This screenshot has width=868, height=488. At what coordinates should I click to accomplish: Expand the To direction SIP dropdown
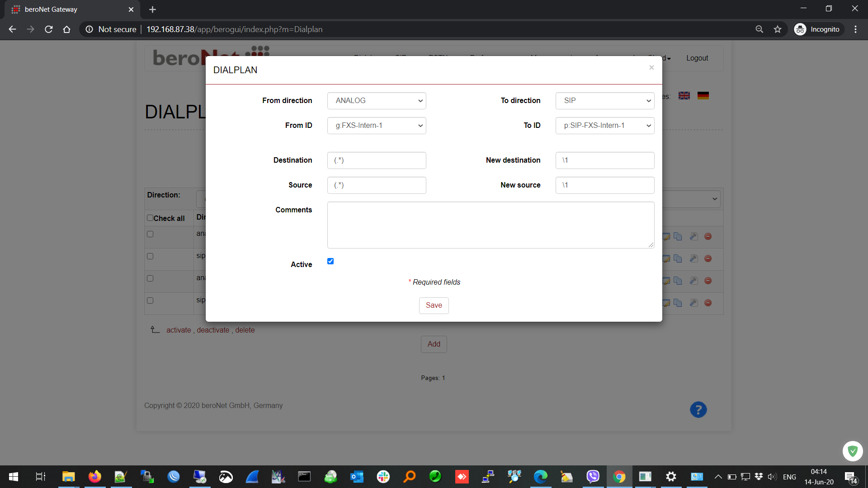(604, 101)
